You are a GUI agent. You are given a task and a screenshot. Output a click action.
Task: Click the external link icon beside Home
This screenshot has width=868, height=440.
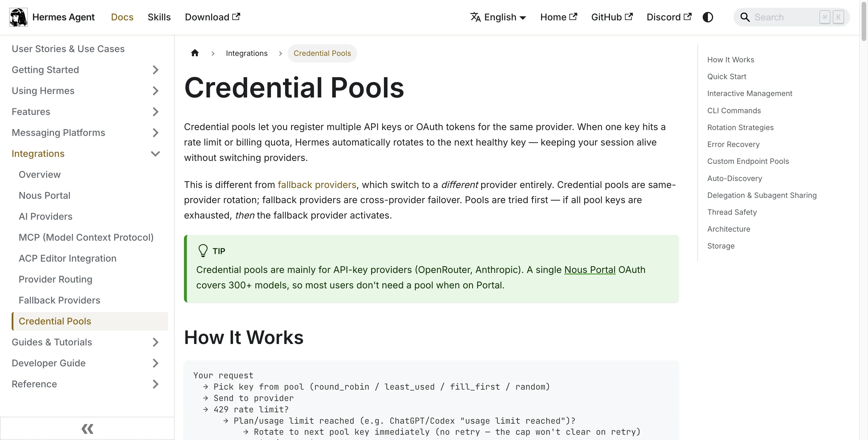point(573,17)
